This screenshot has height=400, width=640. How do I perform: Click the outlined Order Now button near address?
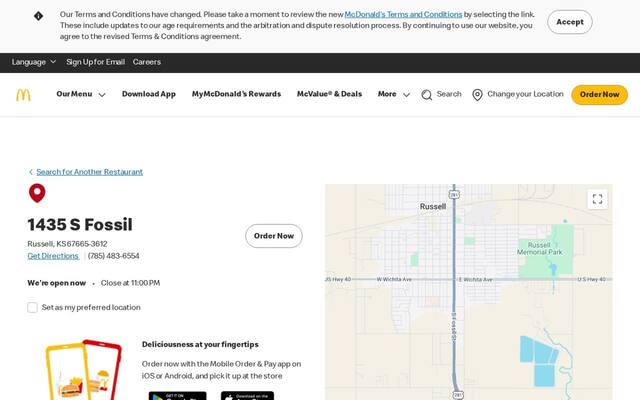274,236
